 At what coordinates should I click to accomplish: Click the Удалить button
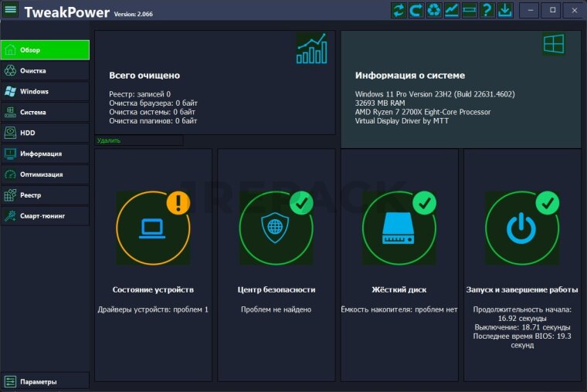click(x=139, y=140)
